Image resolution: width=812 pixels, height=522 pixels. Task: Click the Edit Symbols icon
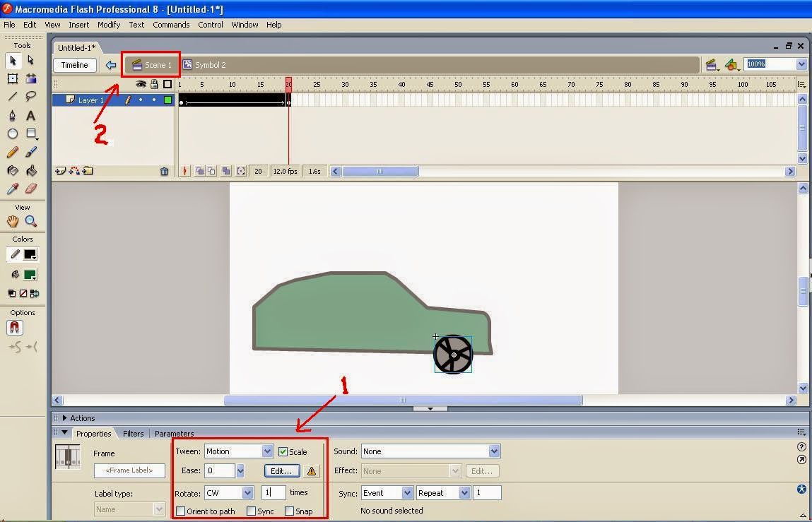tap(731, 65)
